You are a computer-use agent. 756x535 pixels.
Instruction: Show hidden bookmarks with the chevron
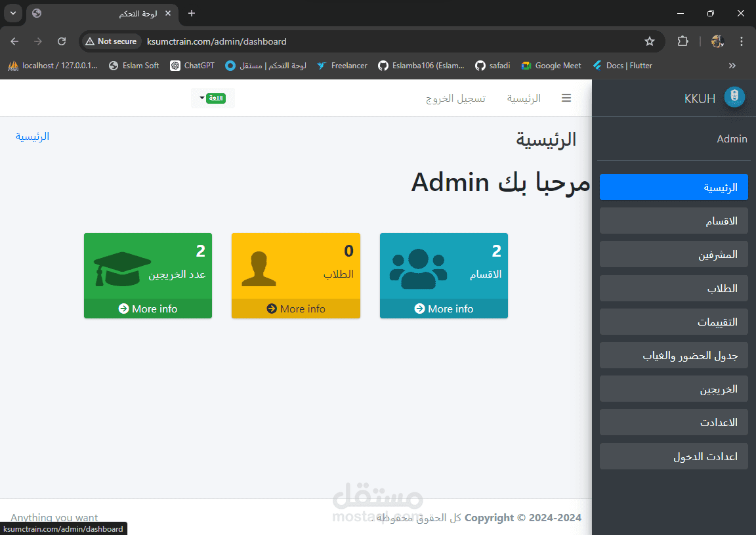[732, 65]
